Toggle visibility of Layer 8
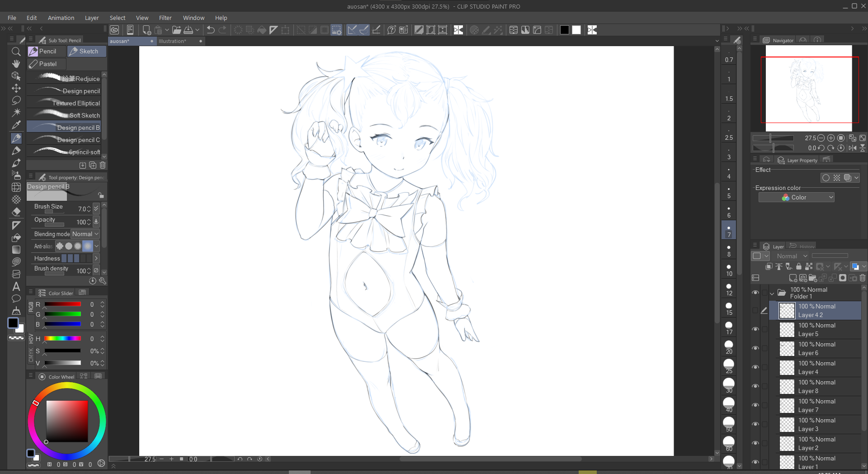 (755, 386)
